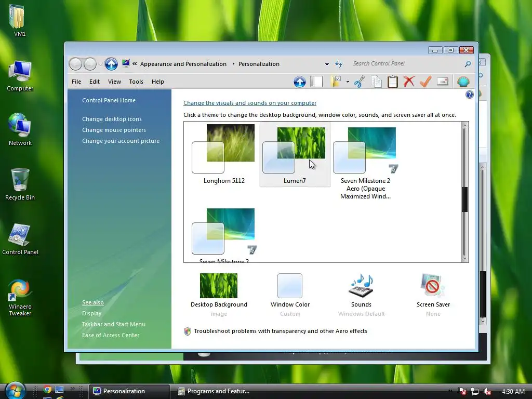Click the refresh icon beside the address bar

click(339, 64)
